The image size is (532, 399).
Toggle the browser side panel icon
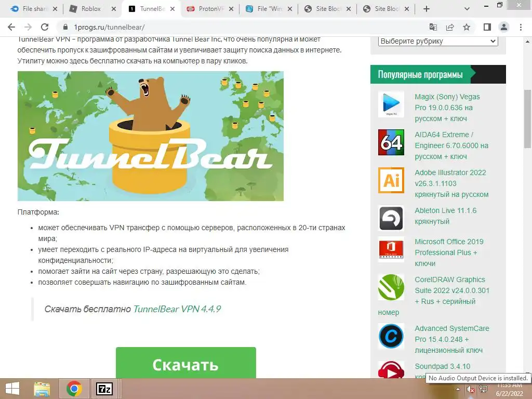[487, 27]
